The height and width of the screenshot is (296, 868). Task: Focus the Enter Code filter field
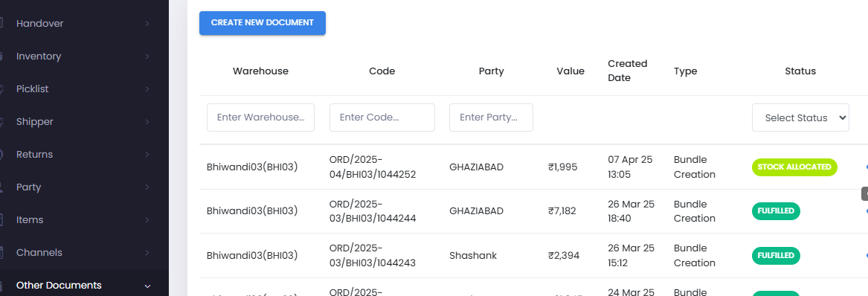click(x=382, y=118)
